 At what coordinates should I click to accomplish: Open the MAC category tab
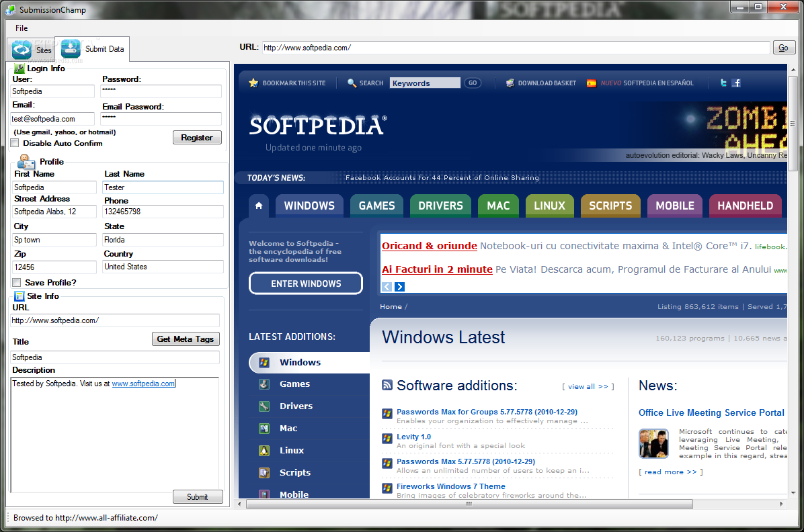coord(498,206)
